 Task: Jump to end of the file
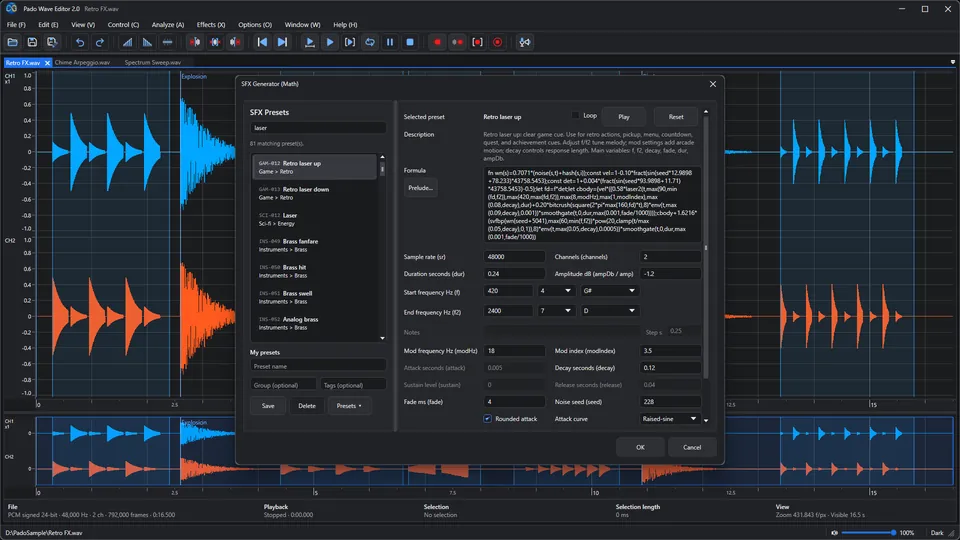pyautogui.click(x=282, y=42)
